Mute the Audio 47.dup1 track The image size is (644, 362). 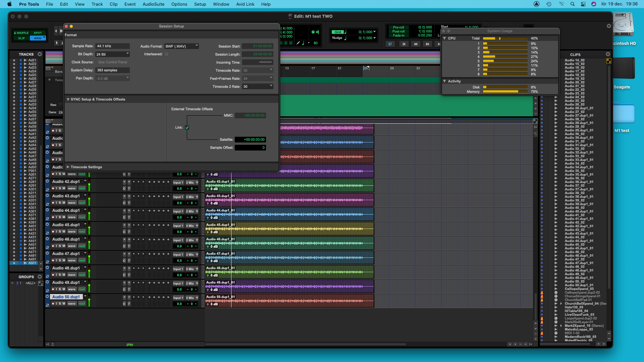(x=64, y=260)
